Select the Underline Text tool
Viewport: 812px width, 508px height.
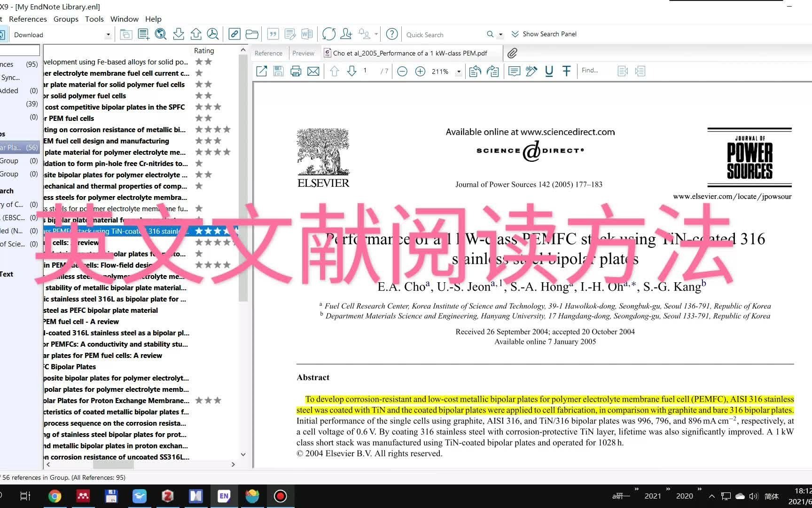click(549, 71)
